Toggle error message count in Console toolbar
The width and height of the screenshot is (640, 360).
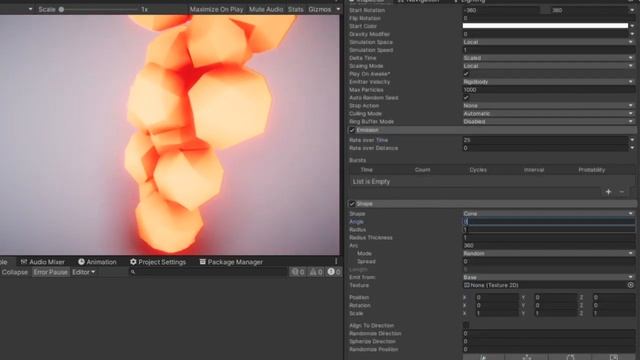tap(334, 272)
